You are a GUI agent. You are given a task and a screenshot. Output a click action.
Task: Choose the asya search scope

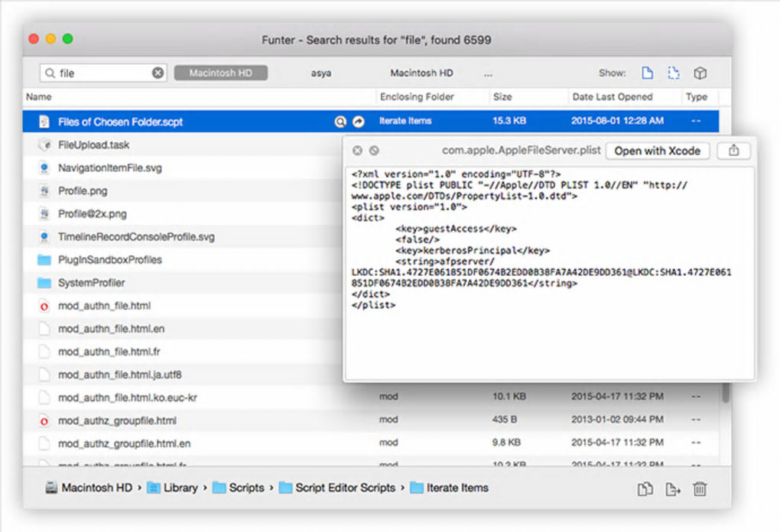pyautogui.click(x=321, y=73)
